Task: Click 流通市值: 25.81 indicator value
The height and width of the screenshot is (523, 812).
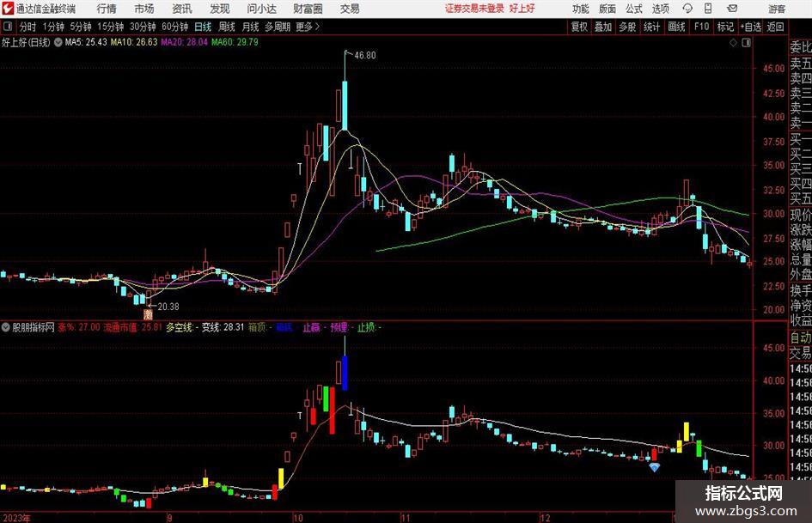Action: (132, 327)
